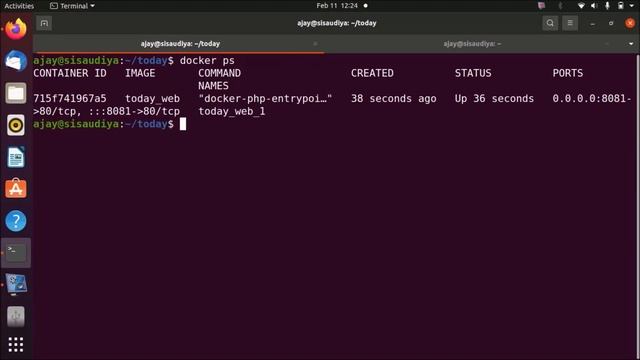Click the battery indicator in top bar
The width and height of the screenshot is (640, 360).
point(620,6)
